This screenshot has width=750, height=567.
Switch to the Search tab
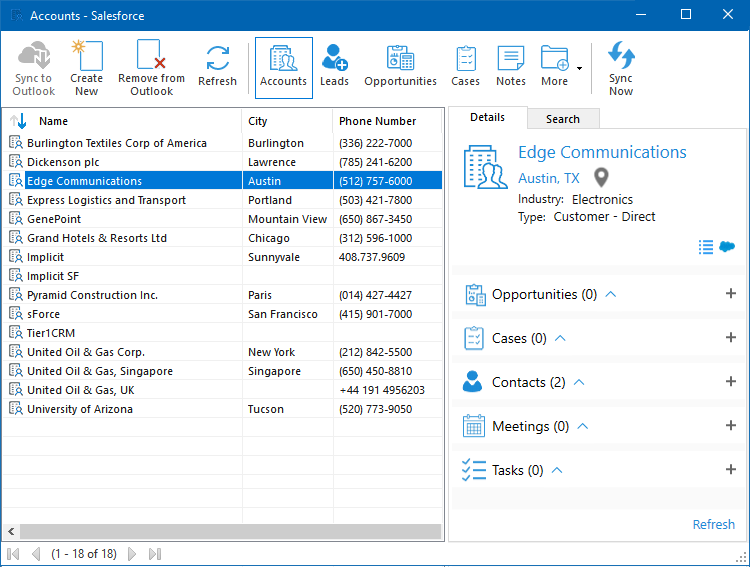coord(562,119)
